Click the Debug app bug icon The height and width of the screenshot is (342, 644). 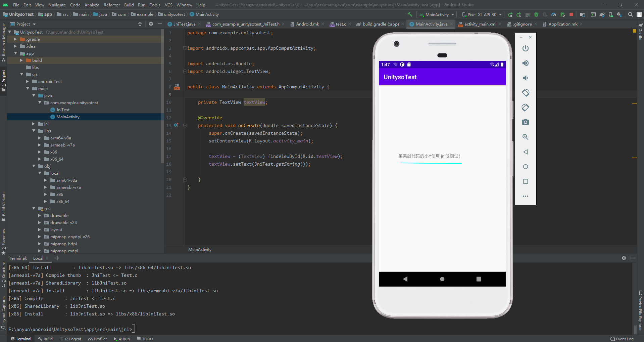pyautogui.click(x=536, y=14)
